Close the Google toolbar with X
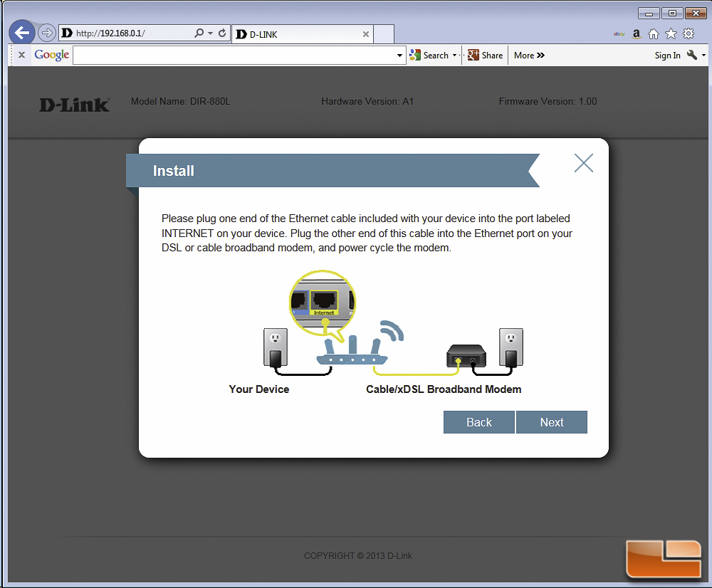The width and height of the screenshot is (712, 588). (21, 55)
